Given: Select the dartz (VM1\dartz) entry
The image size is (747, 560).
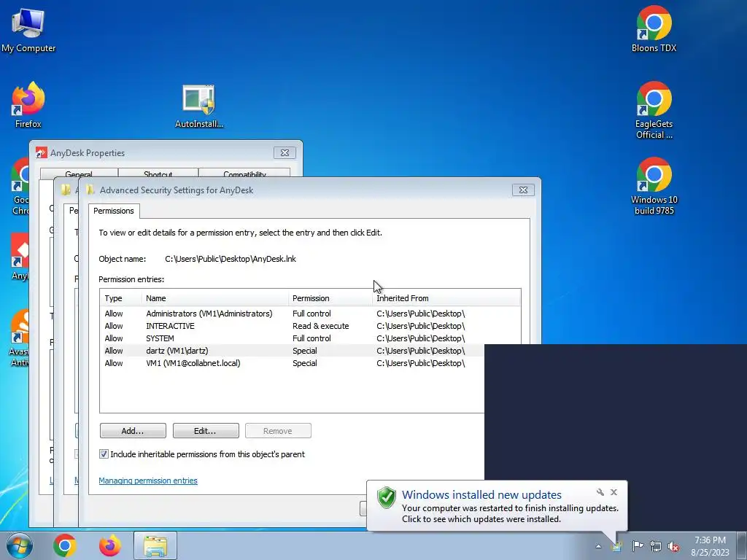Looking at the screenshot, I should [293, 351].
